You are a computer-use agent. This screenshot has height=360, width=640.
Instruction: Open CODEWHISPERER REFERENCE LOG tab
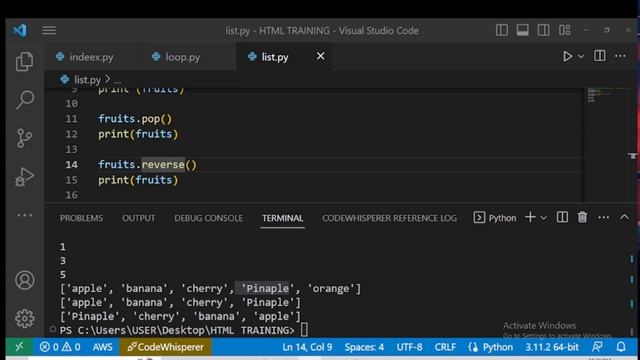389,218
